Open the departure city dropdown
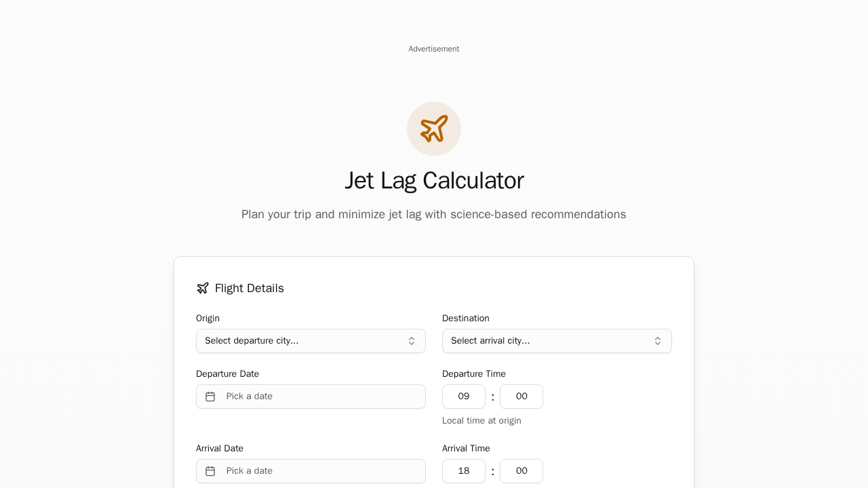The height and width of the screenshot is (488, 868). (x=311, y=341)
